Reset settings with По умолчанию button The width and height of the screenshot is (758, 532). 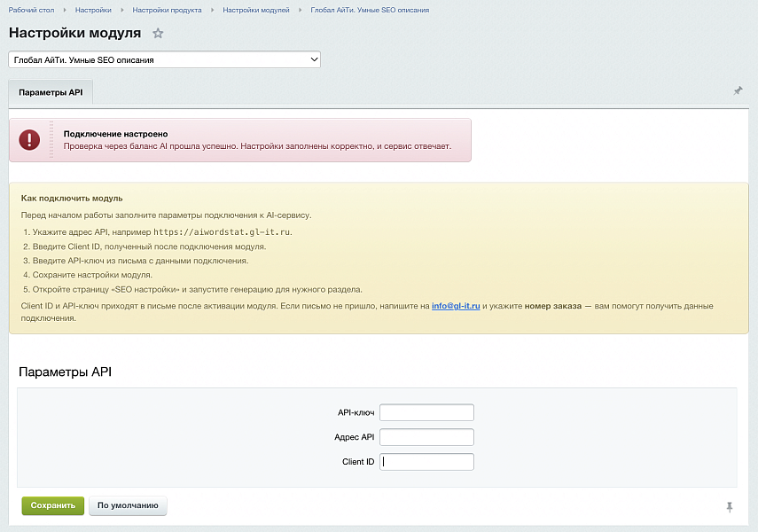pos(128,505)
